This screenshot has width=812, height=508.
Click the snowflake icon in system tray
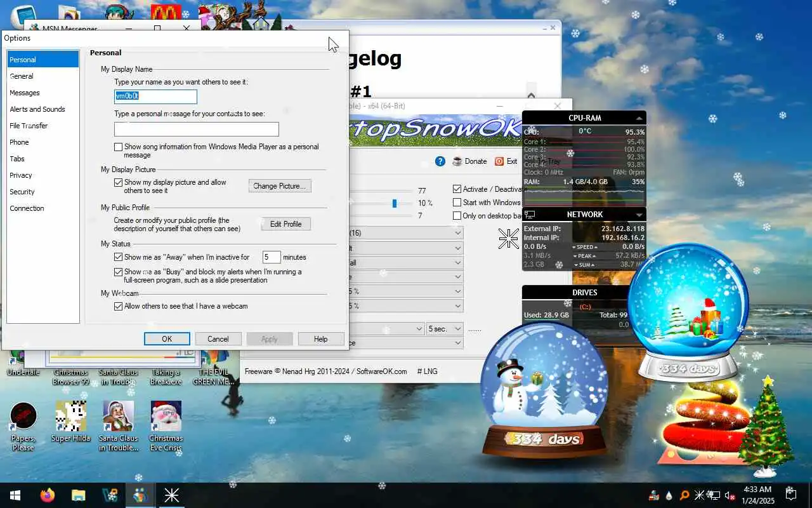699,495
